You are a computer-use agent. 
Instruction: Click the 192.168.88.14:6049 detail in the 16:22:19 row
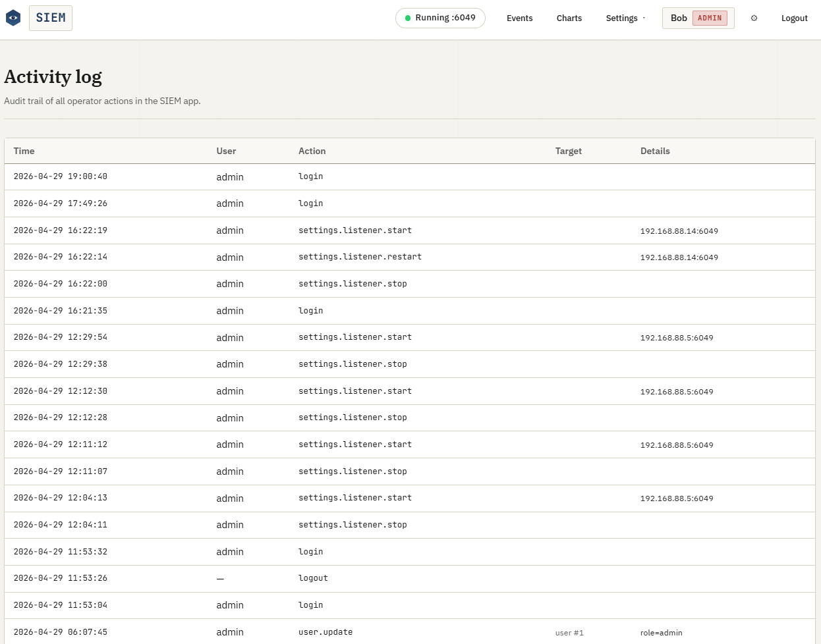679,231
